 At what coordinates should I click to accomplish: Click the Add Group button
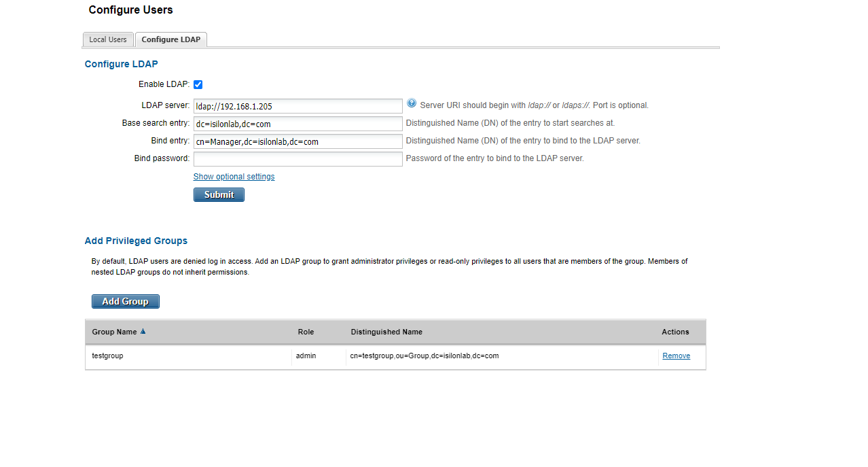(125, 301)
